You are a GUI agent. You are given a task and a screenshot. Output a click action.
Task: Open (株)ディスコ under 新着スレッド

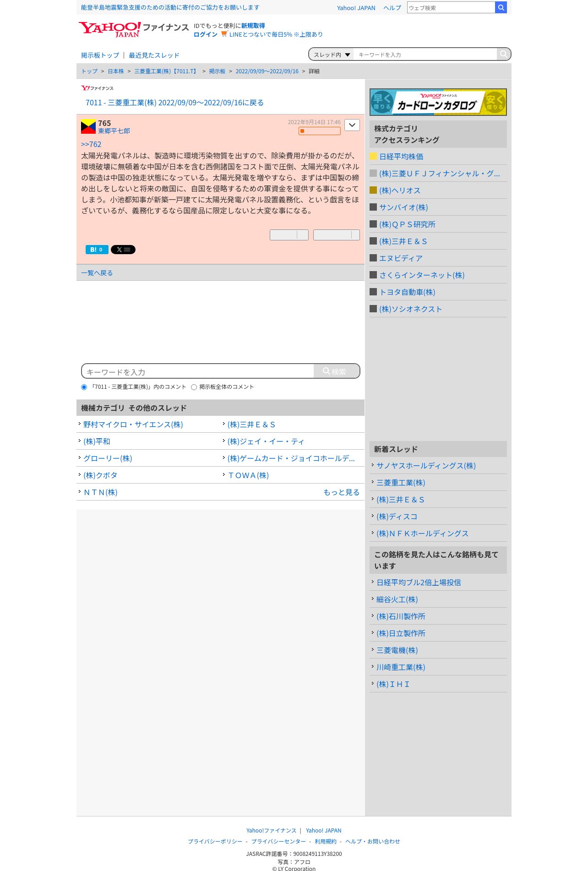click(x=397, y=517)
